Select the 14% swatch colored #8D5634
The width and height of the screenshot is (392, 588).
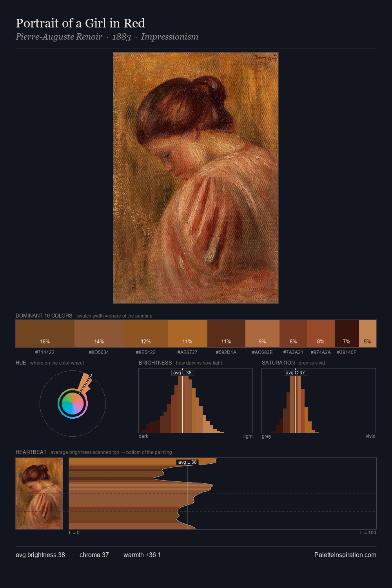(x=99, y=334)
